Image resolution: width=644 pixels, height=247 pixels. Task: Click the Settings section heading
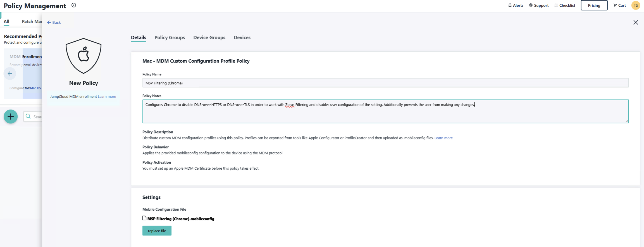point(151,197)
